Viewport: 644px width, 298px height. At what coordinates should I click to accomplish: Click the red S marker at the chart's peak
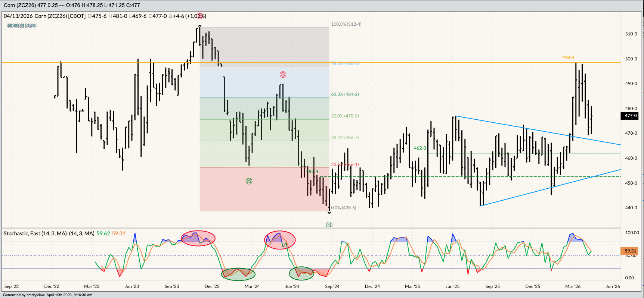point(200,16)
